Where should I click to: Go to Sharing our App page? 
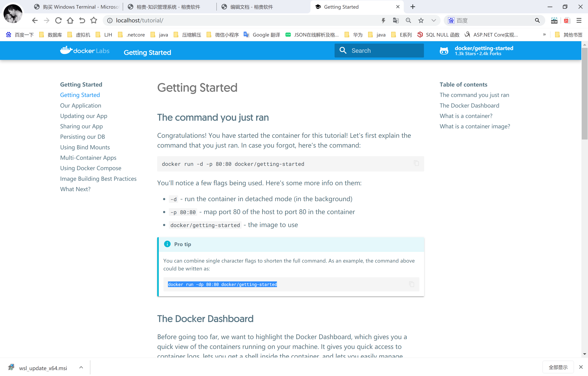(x=82, y=126)
